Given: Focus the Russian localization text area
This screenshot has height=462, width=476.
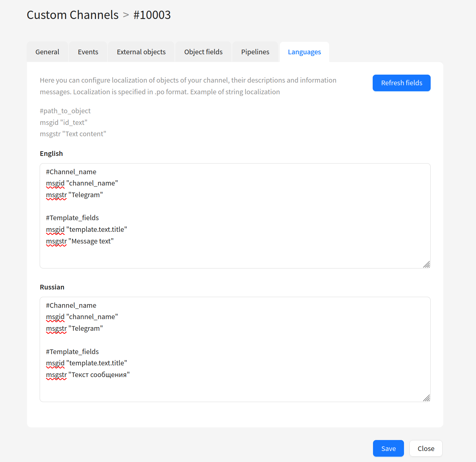Looking at the screenshot, I should 235,349.
